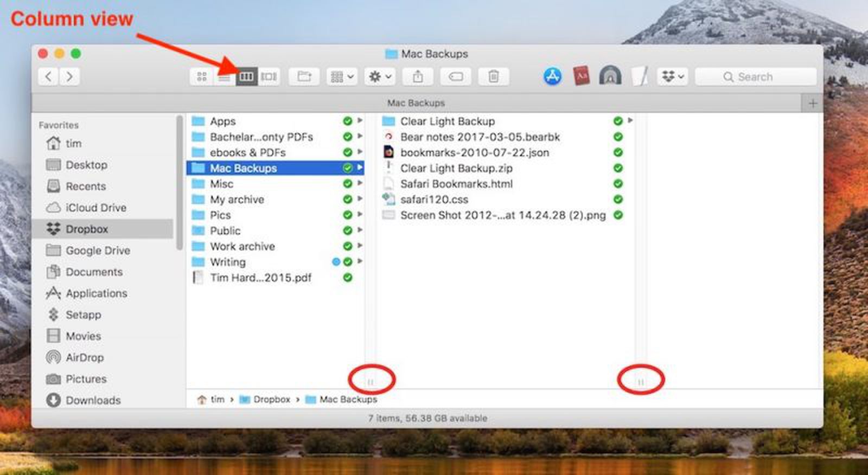This screenshot has width=868, height=475.
Task: Click the first column resize handle
Action: click(371, 382)
